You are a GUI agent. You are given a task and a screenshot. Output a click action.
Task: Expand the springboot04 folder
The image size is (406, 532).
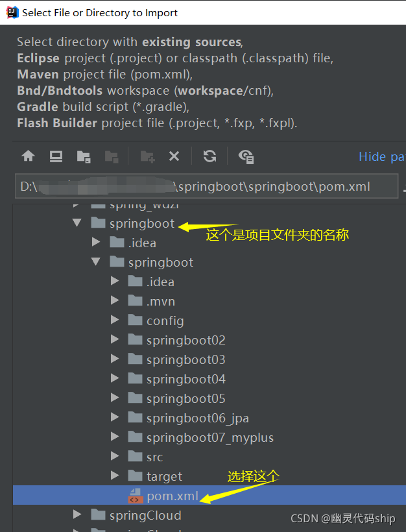[x=115, y=378]
